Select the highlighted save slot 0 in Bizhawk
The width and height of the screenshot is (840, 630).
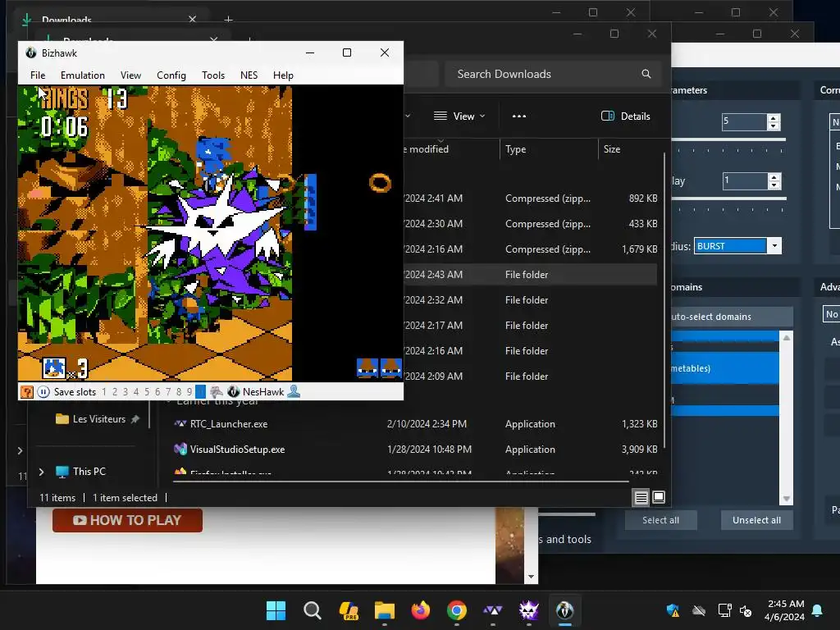[200, 392]
